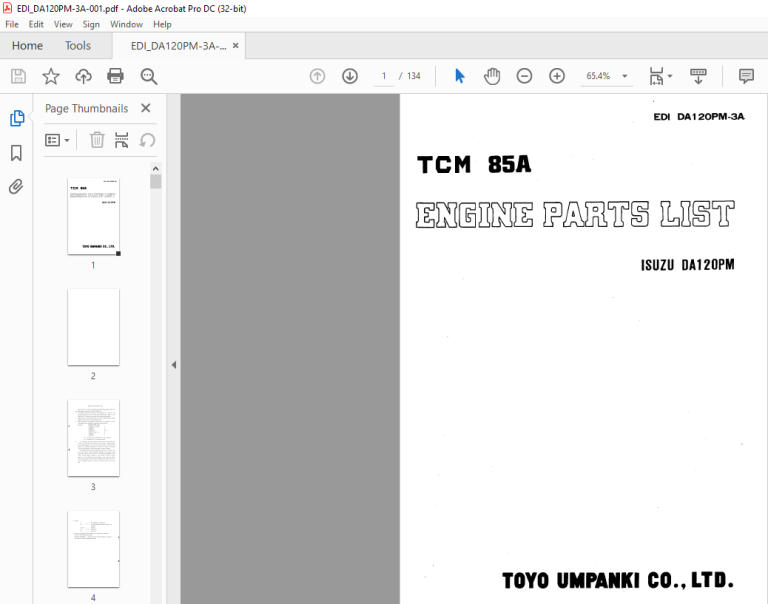Click 'TCM 85A' heading in document
The width and height of the screenshot is (768, 604).
point(474,165)
